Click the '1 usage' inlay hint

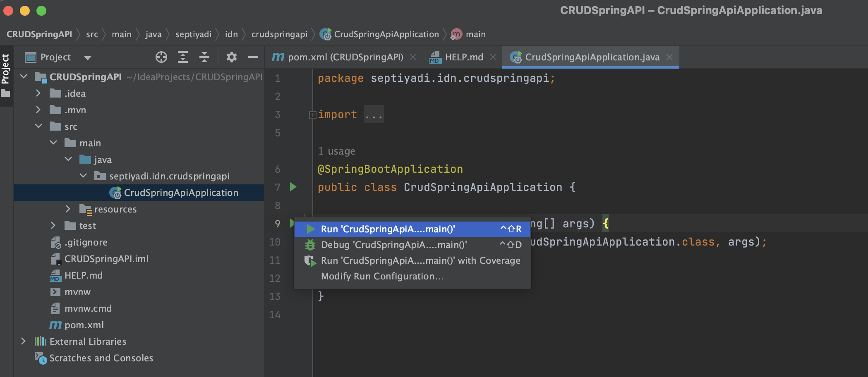point(336,151)
